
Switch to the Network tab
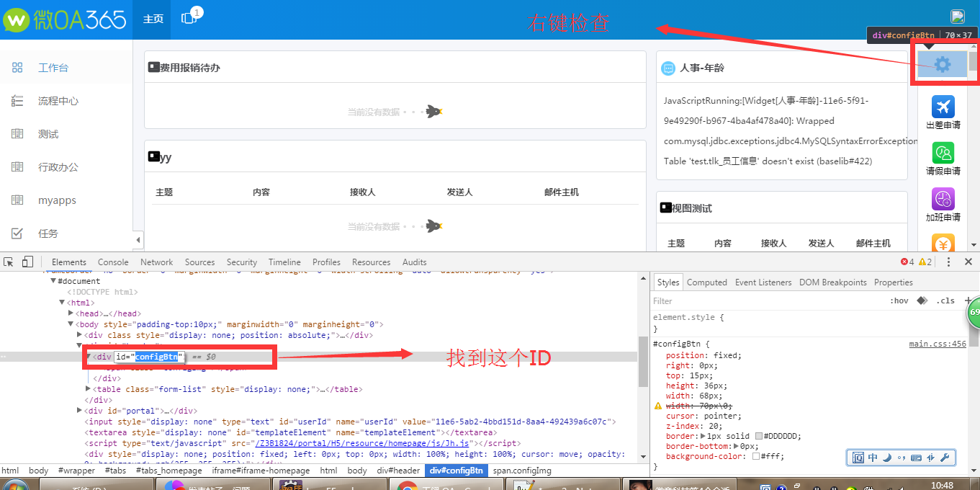click(157, 262)
